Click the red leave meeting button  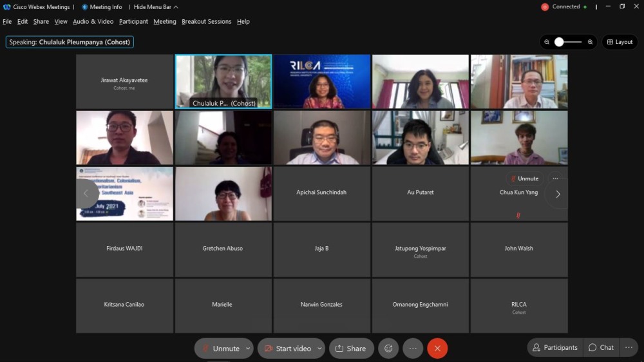pyautogui.click(x=437, y=348)
